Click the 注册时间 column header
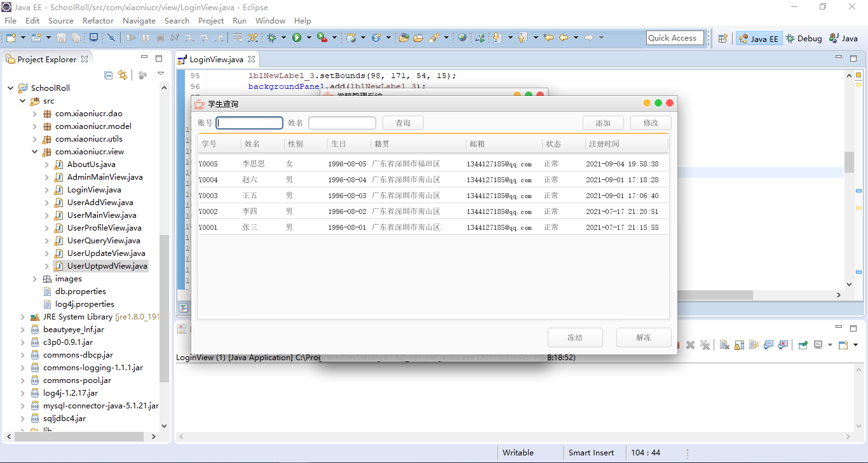The image size is (868, 463). 626,144
